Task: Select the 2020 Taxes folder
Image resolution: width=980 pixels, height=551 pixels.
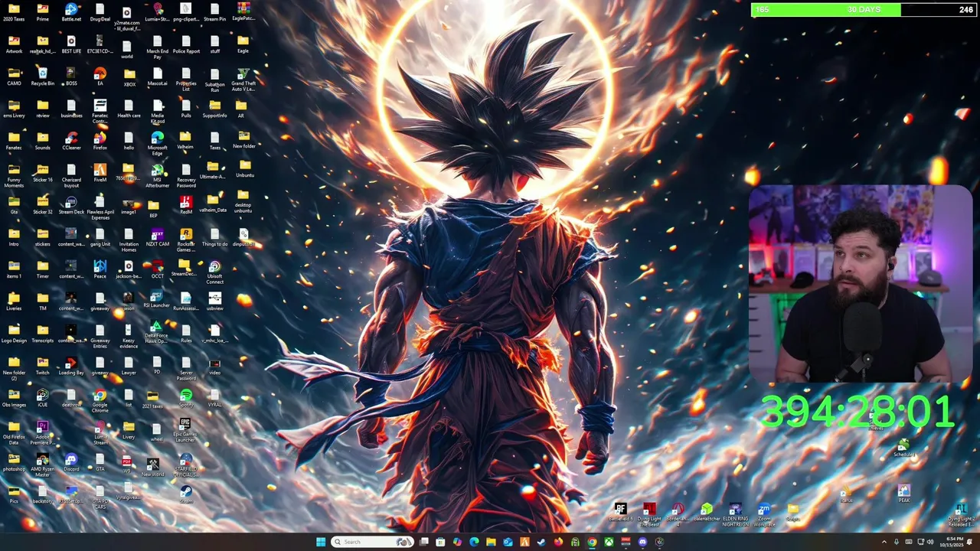Action: pos(14,12)
